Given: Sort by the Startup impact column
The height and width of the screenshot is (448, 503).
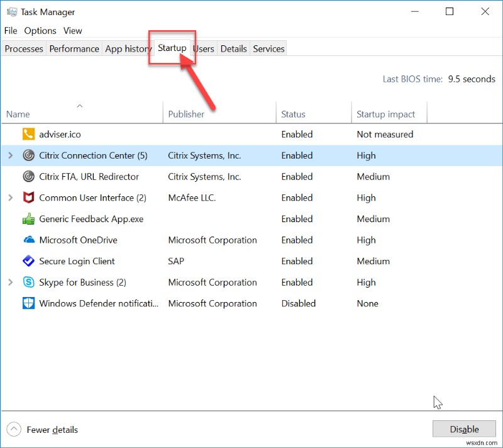Looking at the screenshot, I should coord(387,114).
